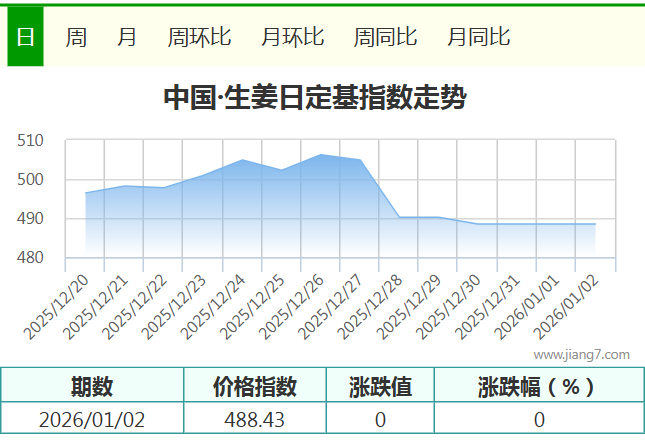Select the 日 daily tab
This screenshot has width=645, height=440.
coord(25,38)
